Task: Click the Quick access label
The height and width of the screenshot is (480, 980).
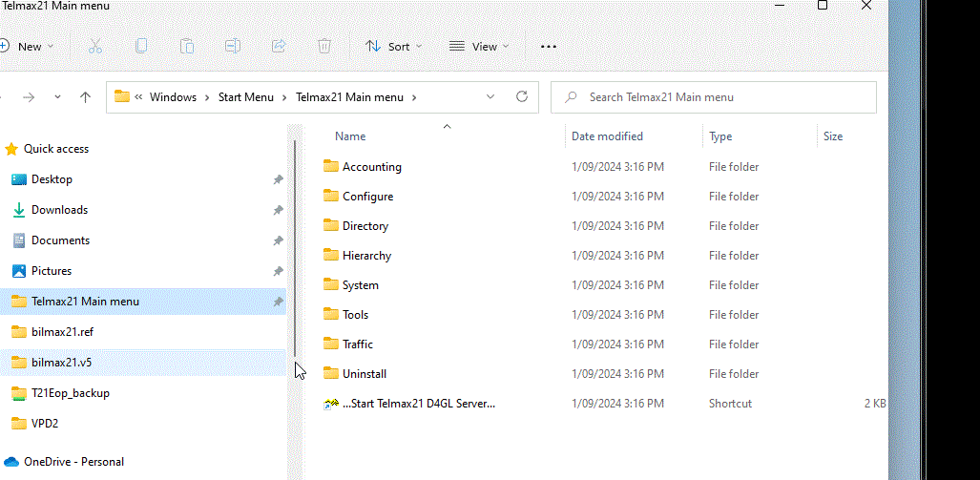Action: 56,149
